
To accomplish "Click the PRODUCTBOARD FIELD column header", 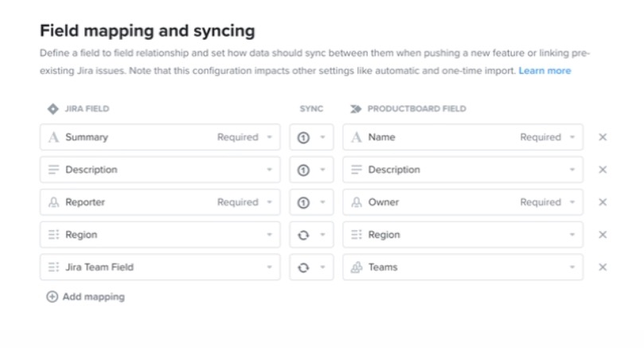I will pos(417,109).
